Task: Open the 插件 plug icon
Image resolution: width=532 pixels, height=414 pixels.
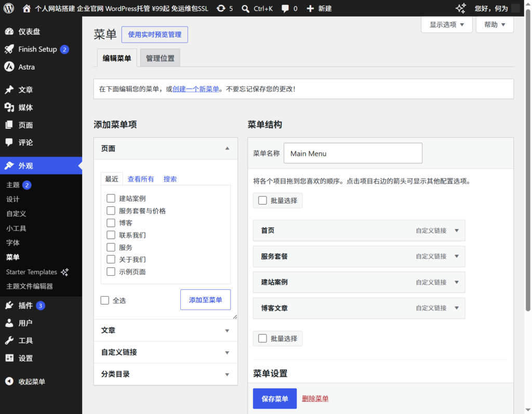Action: 9,305
